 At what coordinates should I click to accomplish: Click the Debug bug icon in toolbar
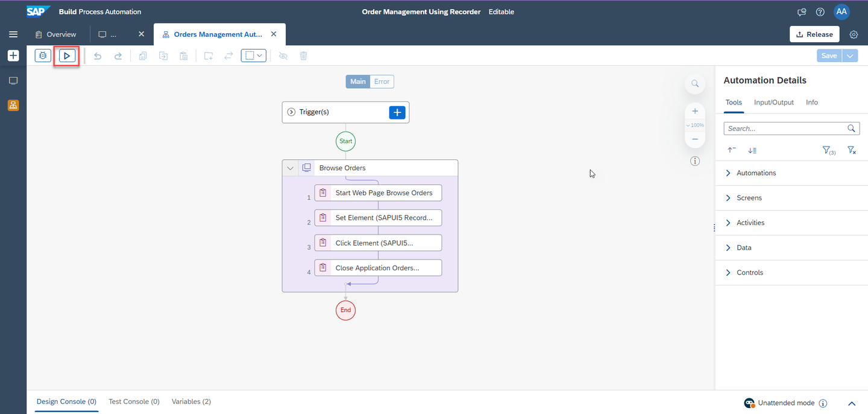(x=43, y=56)
